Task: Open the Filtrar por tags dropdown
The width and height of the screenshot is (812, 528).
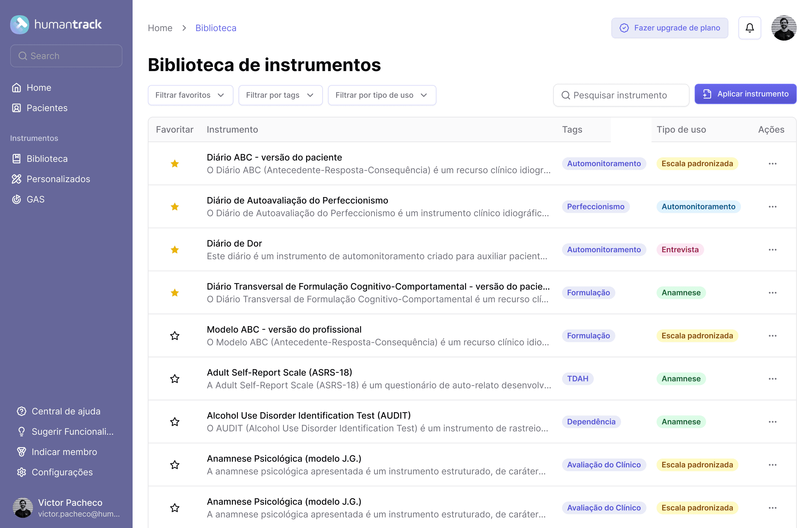Action: (280, 95)
